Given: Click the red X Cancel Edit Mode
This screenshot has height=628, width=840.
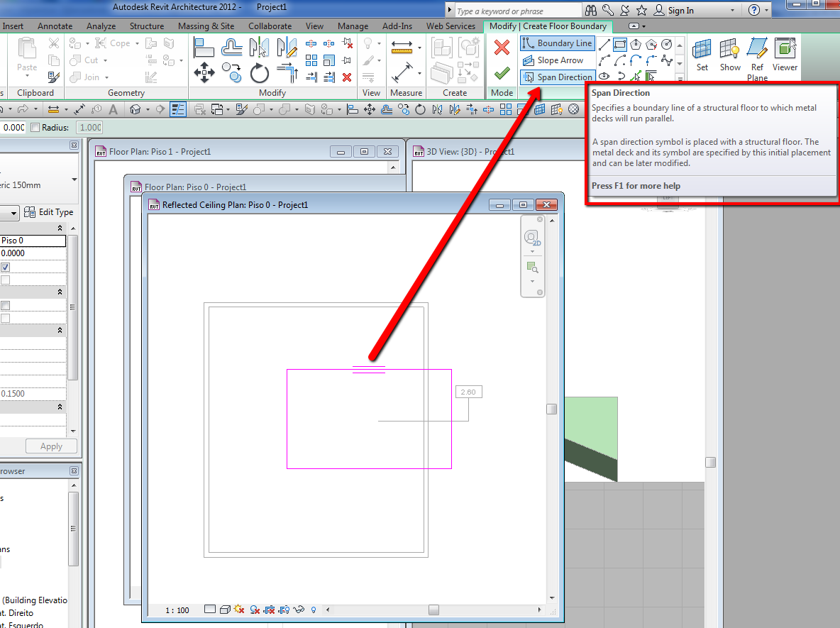Looking at the screenshot, I should 502,48.
